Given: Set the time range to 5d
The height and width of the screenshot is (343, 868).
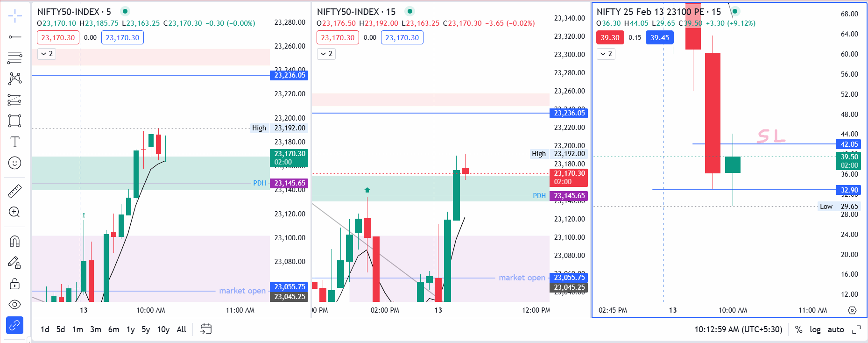Looking at the screenshot, I should [x=61, y=329].
